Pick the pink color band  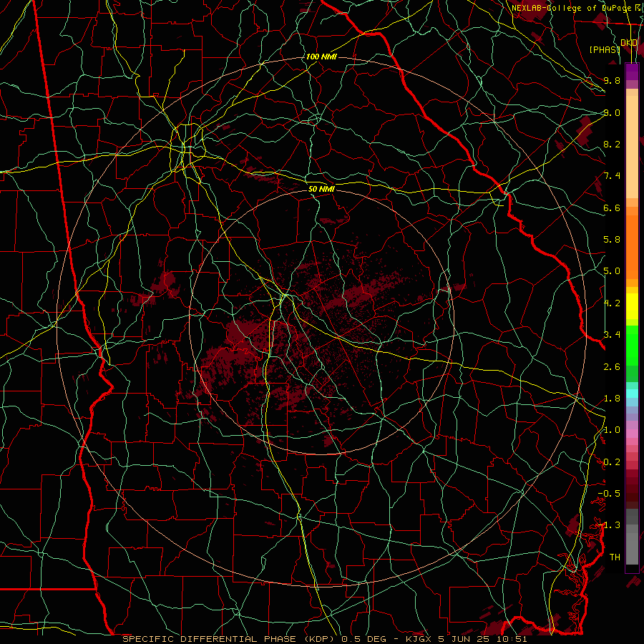point(632,434)
